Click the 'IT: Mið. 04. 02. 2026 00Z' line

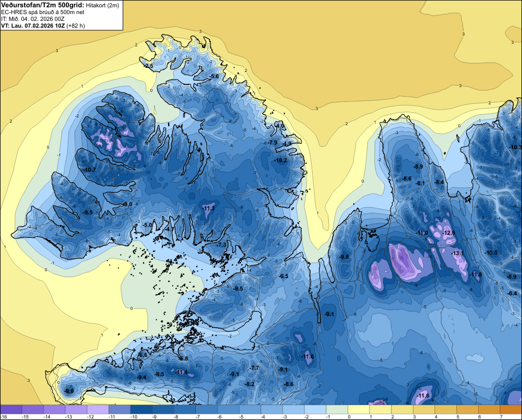point(32,19)
